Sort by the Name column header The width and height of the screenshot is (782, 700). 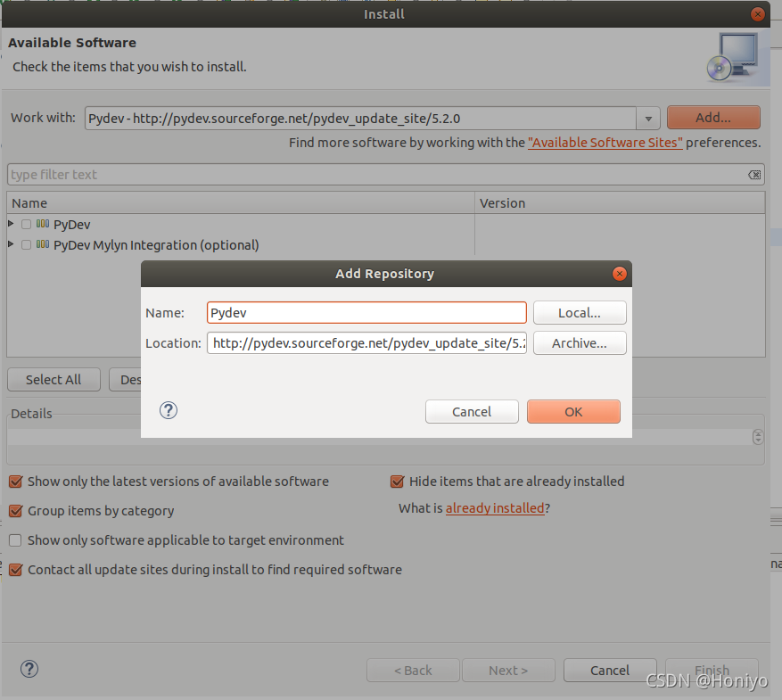click(x=241, y=203)
